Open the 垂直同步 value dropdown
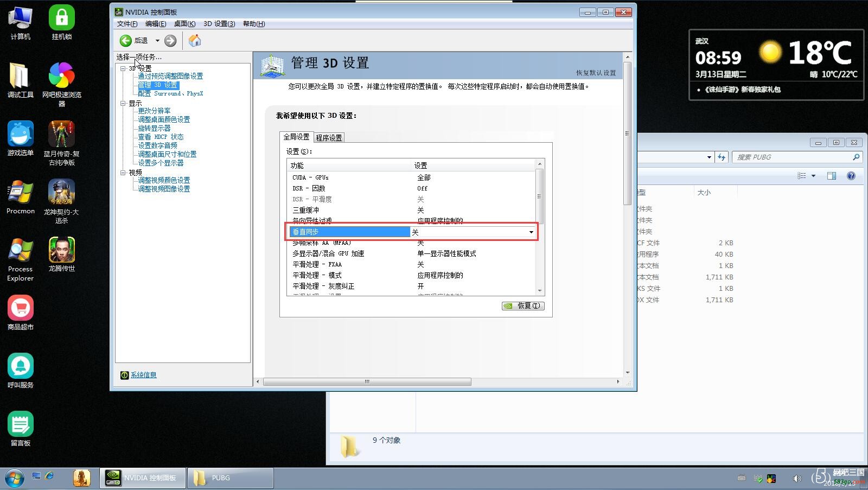868x490 pixels. coord(531,232)
